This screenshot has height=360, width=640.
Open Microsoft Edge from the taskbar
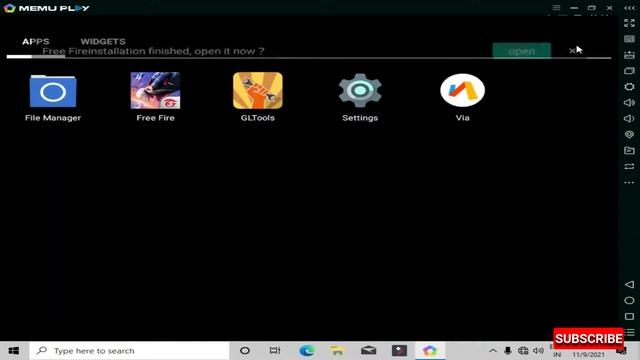pyautogui.click(x=307, y=351)
